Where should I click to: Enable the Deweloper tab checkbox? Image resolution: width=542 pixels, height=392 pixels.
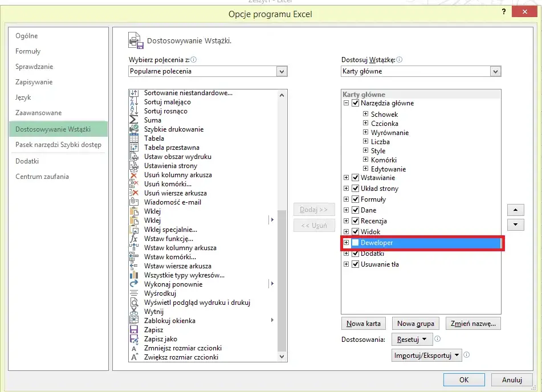(355, 243)
